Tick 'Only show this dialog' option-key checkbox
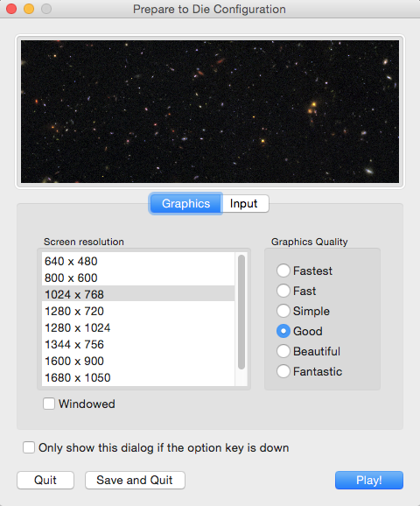 29,447
